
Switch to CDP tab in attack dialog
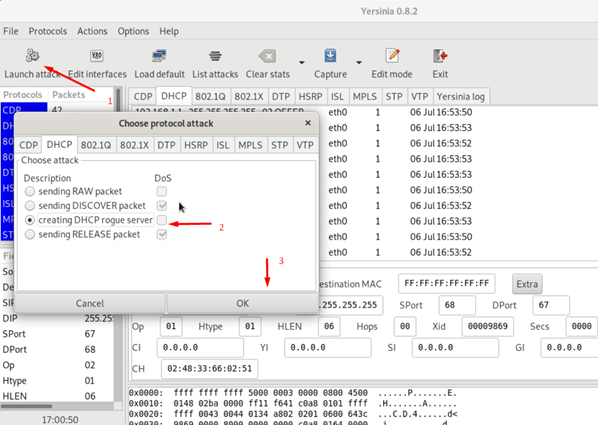point(29,145)
